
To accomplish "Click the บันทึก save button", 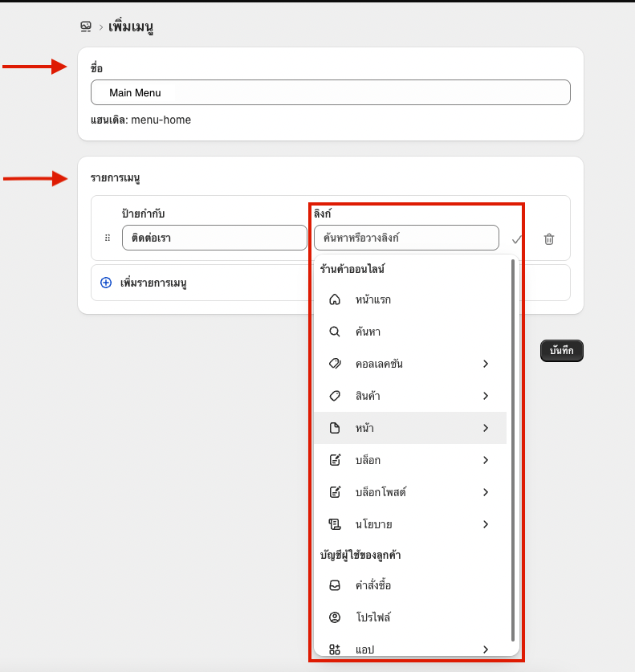I will coord(562,351).
